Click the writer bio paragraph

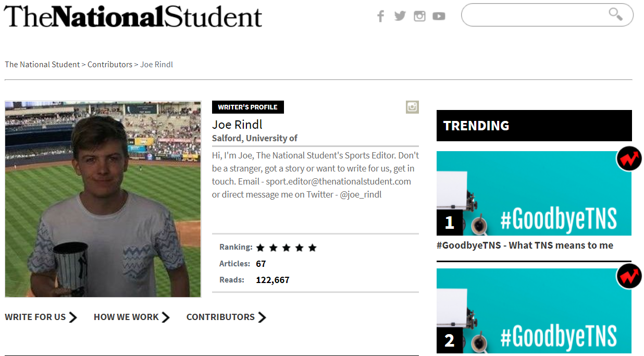click(x=315, y=175)
